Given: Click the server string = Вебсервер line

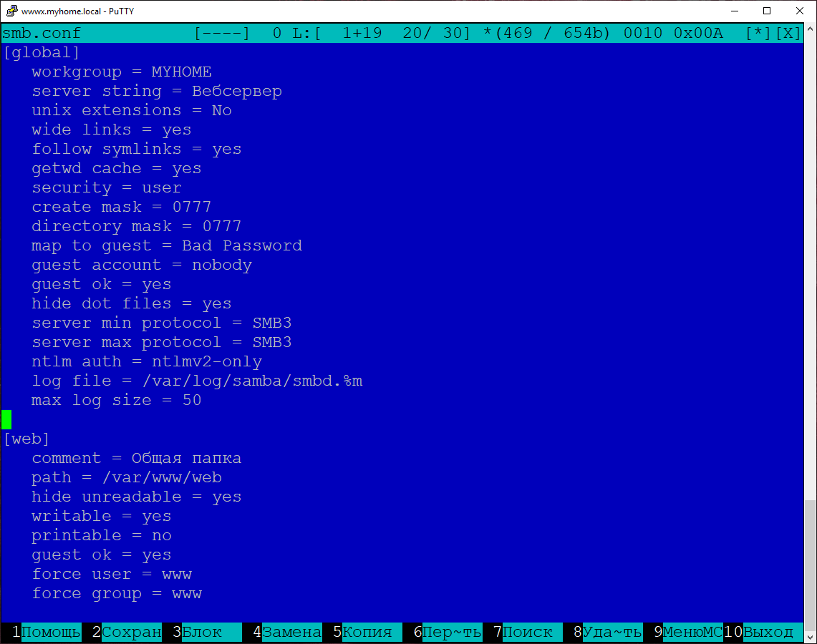Looking at the screenshot, I should pos(157,91).
